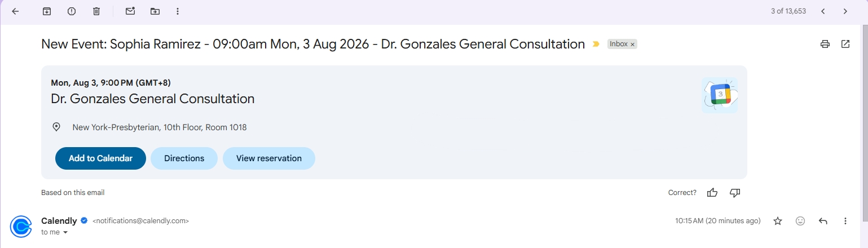The height and width of the screenshot is (248, 868).
Task: Go to the newer email arrow
Action: coord(823,11)
